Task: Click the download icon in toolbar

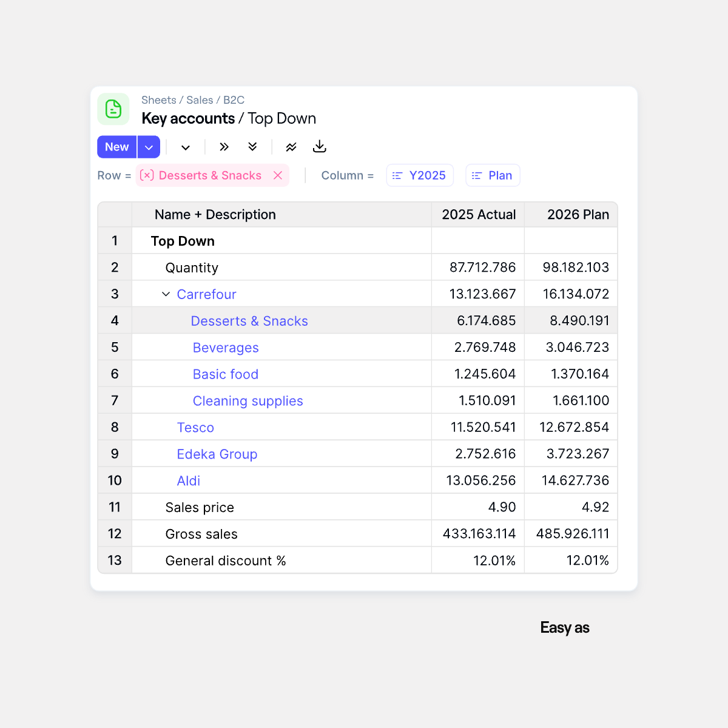Action: coord(320,147)
